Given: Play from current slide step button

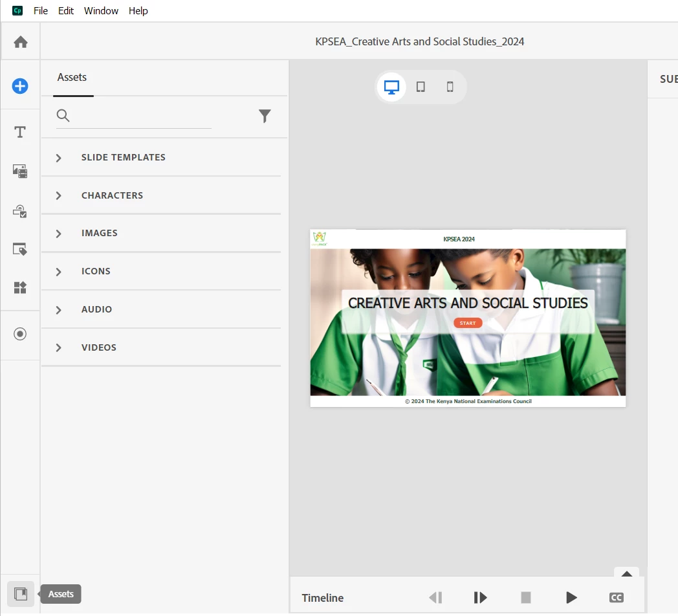Looking at the screenshot, I should coord(481,598).
